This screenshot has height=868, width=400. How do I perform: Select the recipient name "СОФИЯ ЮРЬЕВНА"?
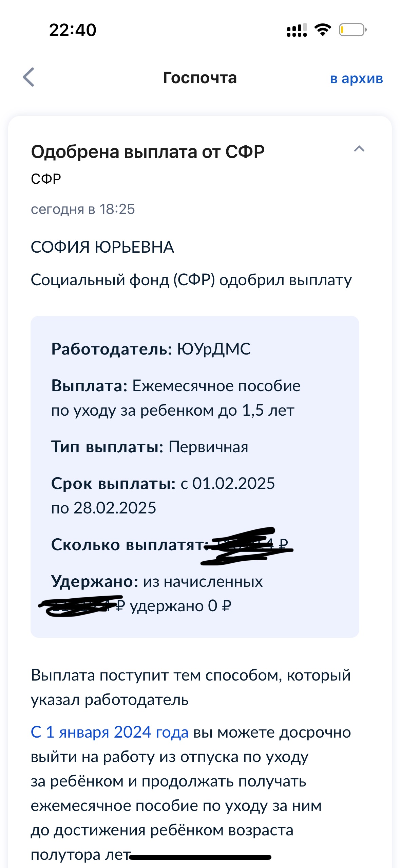coord(102,247)
